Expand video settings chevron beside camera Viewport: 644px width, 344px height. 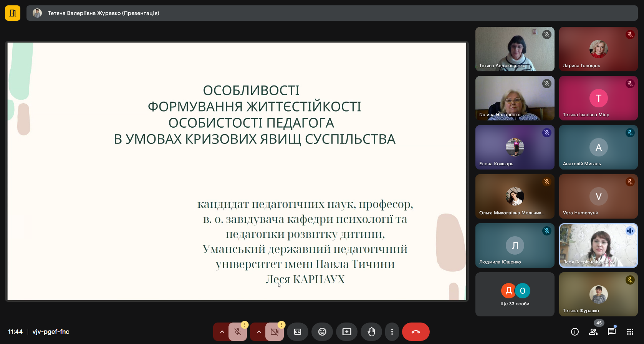258,332
